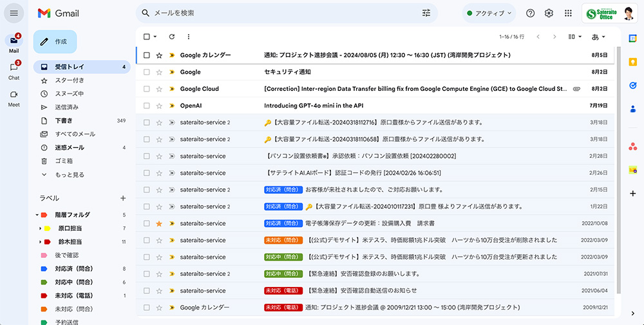Open the select-all dropdown arrow
Image resolution: width=644 pixels, height=325 pixels.
tap(155, 37)
